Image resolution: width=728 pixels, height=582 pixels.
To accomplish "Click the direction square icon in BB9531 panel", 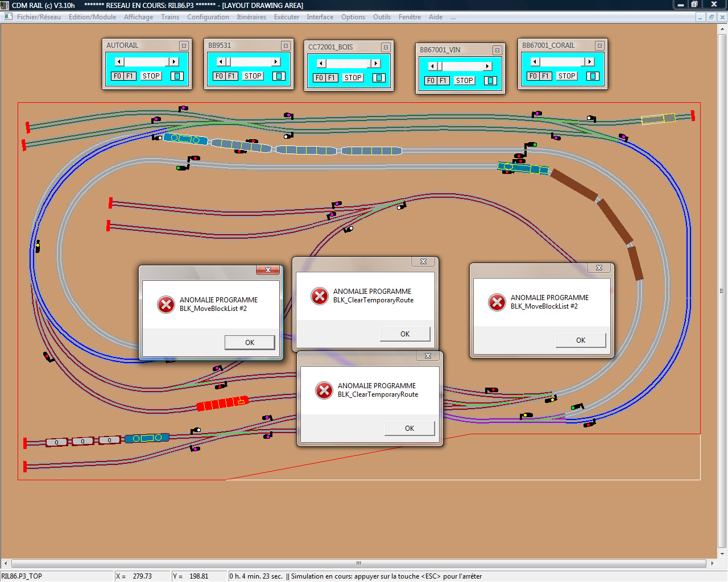I will [279, 76].
